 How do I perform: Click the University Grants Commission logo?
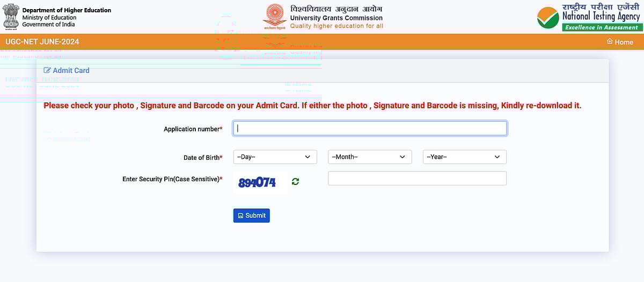pos(275,17)
